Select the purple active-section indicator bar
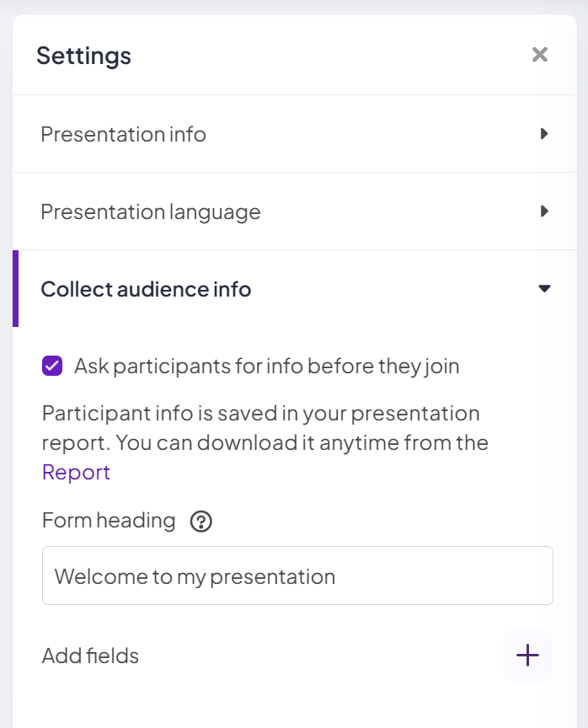Screen dimensions: 588x728 pyautogui.click(x=15, y=289)
